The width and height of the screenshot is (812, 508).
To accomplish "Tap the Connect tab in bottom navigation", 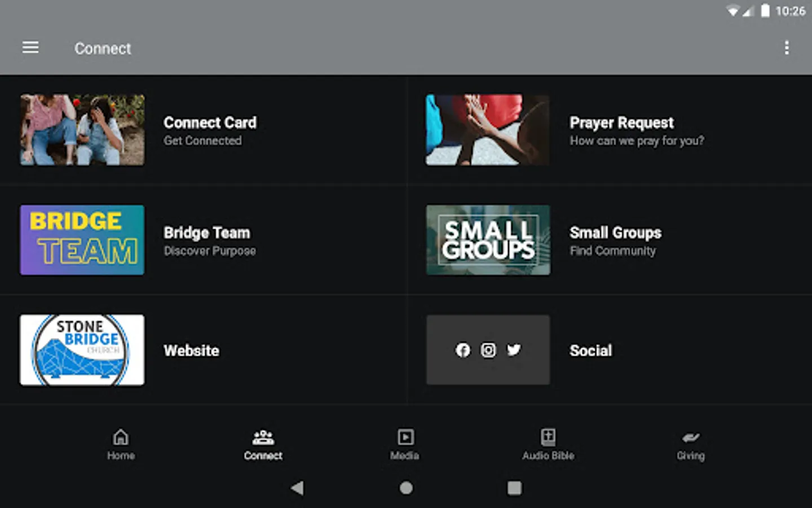I will [263, 444].
